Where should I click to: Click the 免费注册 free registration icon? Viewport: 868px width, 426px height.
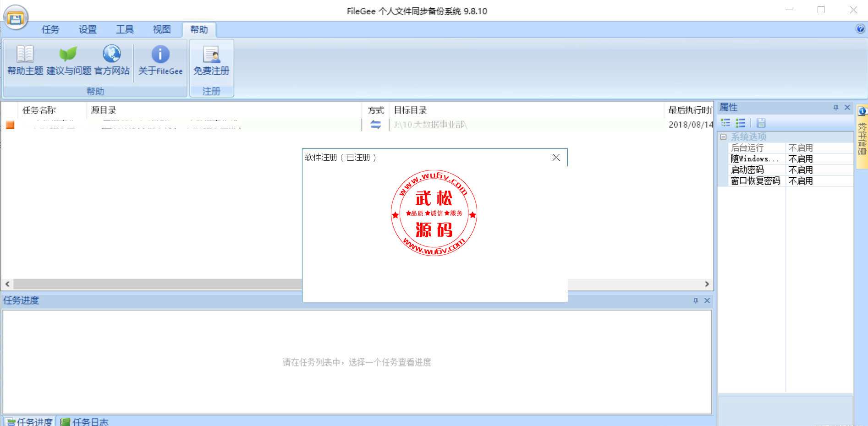[211, 60]
